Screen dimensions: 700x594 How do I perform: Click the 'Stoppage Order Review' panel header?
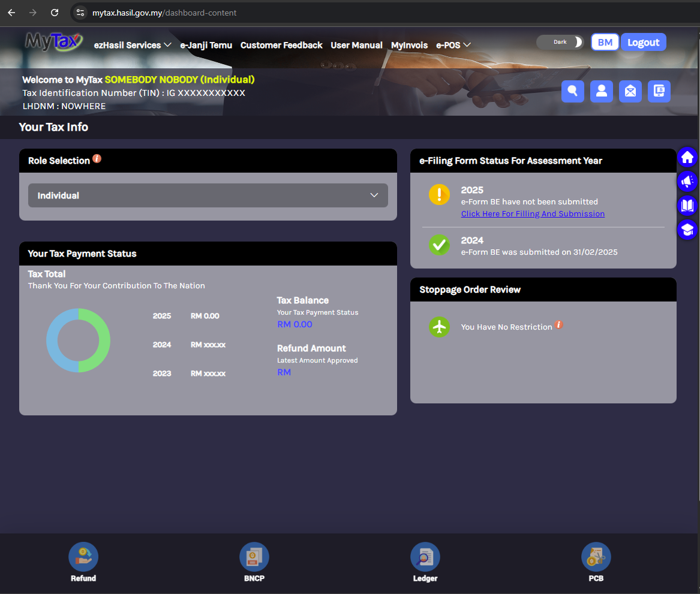543,290
